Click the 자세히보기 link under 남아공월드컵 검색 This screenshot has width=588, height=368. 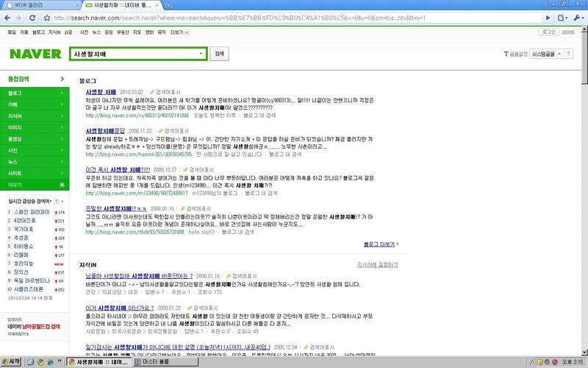(x=18, y=334)
